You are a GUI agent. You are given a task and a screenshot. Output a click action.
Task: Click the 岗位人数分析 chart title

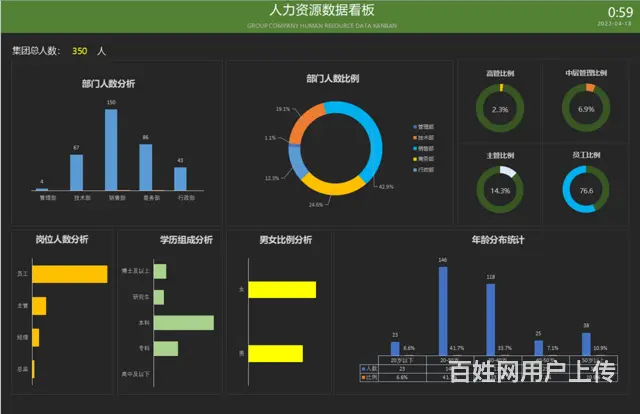[62, 239]
